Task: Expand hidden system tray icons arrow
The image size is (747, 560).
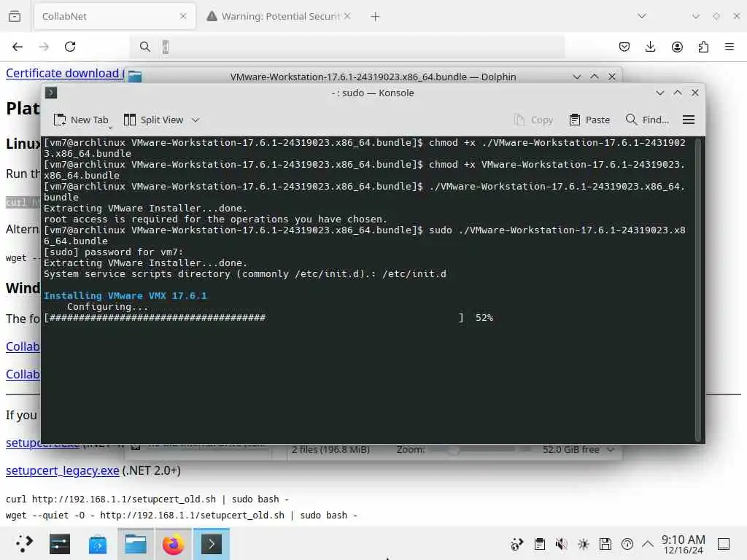Action: (x=648, y=544)
